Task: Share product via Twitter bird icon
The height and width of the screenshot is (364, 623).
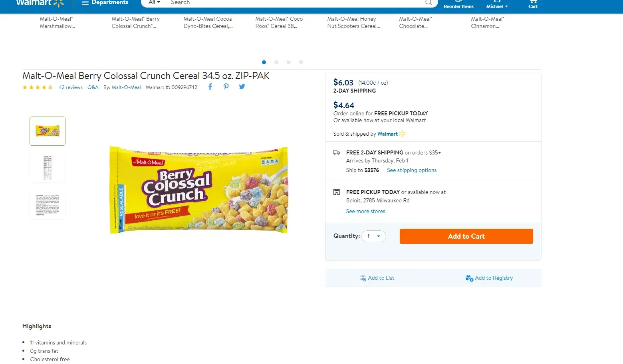Action: [x=242, y=87]
